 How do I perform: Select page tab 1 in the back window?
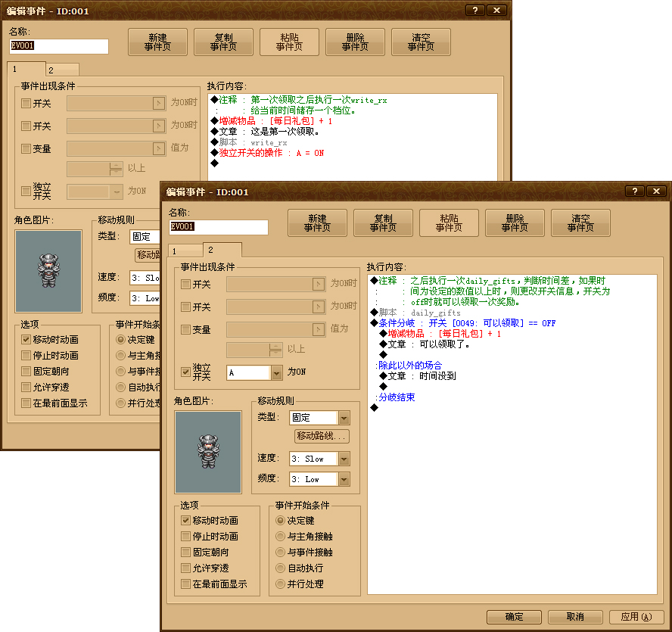point(26,69)
